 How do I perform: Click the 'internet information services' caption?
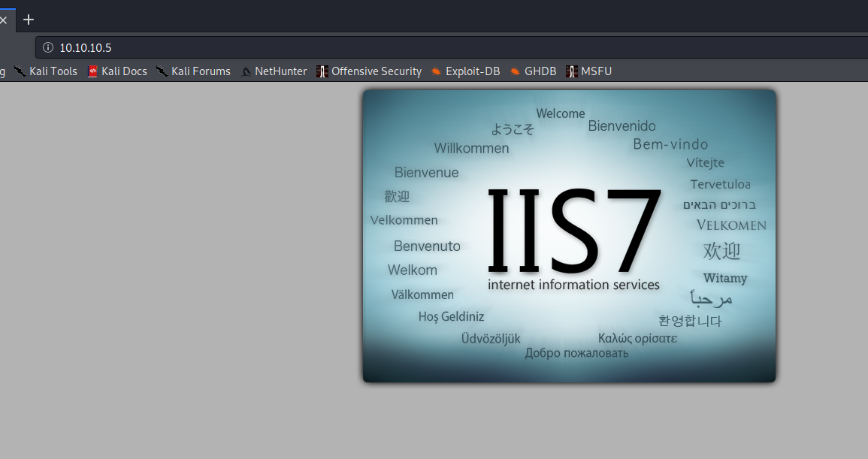[x=573, y=285]
